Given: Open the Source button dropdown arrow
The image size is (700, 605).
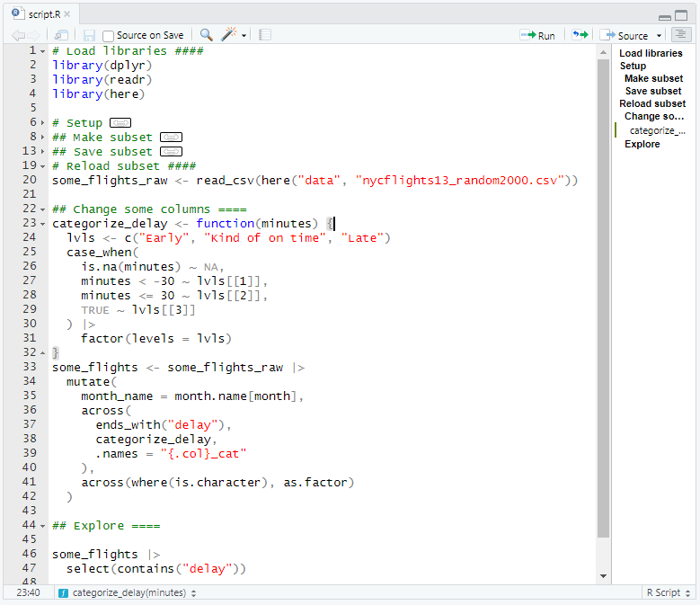Looking at the screenshot, I should (x=660, y=36).
